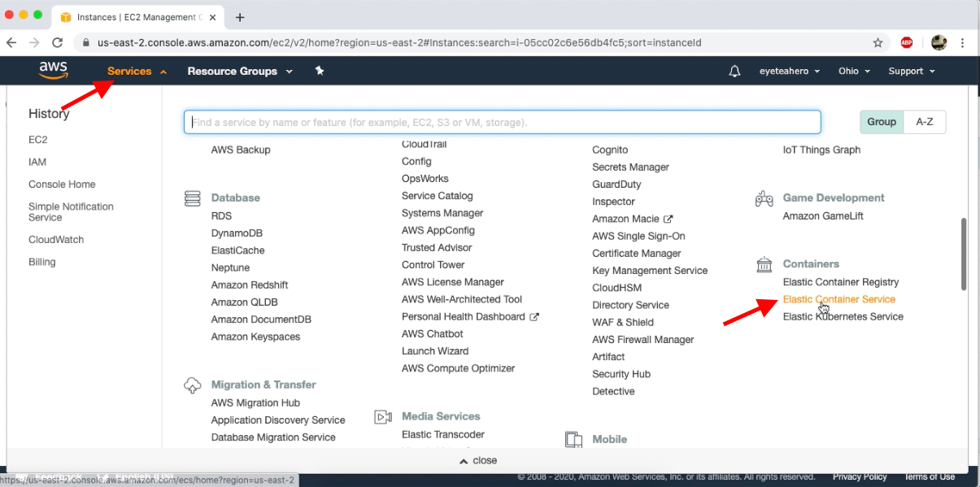Viewport: 980px width, 487px height.
Task: Click the Database category icon
Action: (193, 198)
